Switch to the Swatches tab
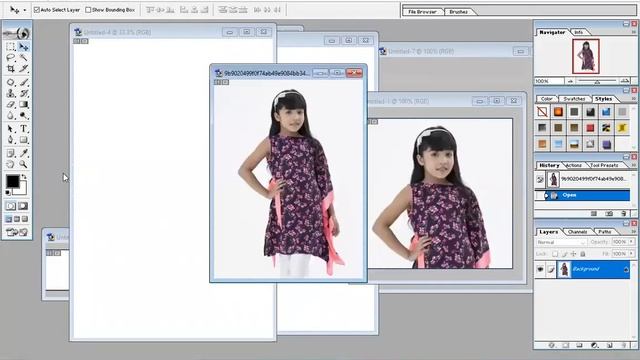This screenshot has height=360, width=640. pos(574,99)
